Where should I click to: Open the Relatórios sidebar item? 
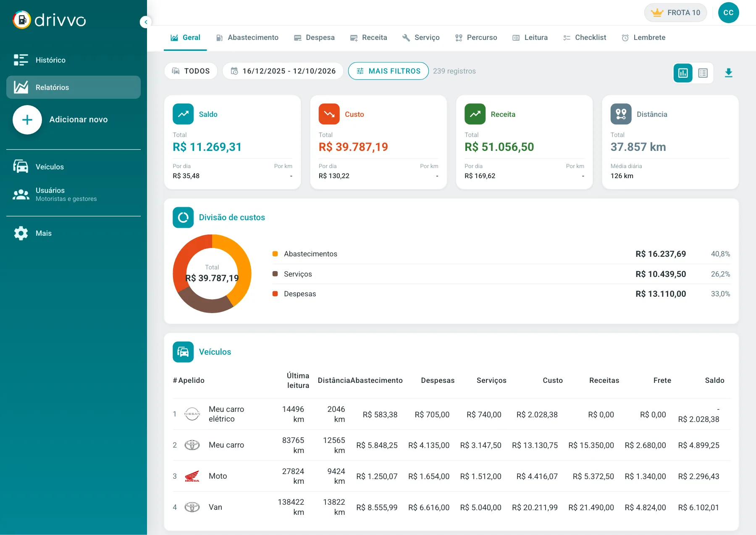[73, 87]
